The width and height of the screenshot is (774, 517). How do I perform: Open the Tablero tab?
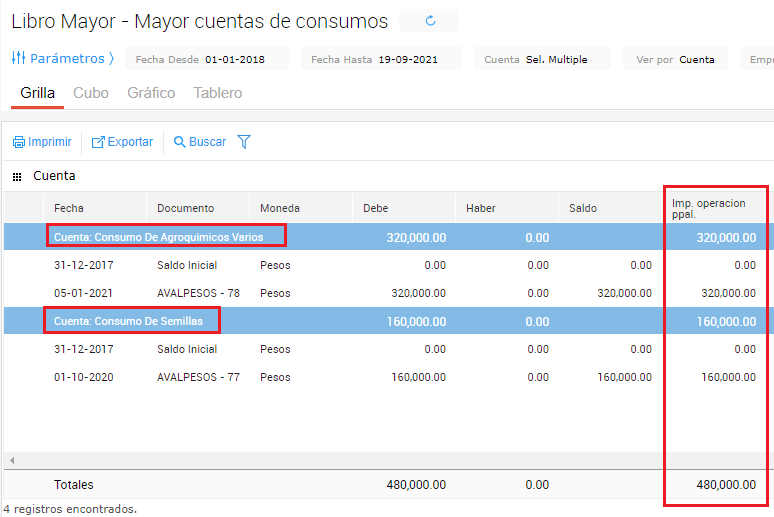tap(217, 93)
